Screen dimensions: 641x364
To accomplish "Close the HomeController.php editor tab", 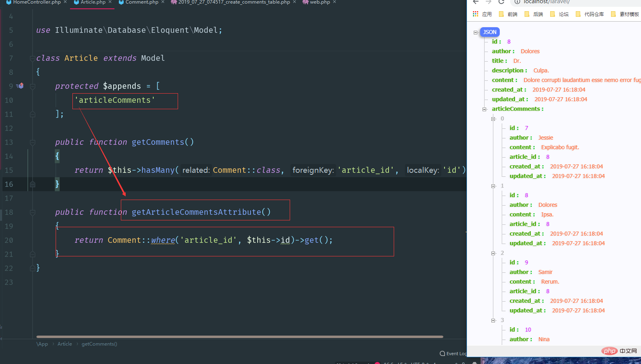I will pos(65,2).
